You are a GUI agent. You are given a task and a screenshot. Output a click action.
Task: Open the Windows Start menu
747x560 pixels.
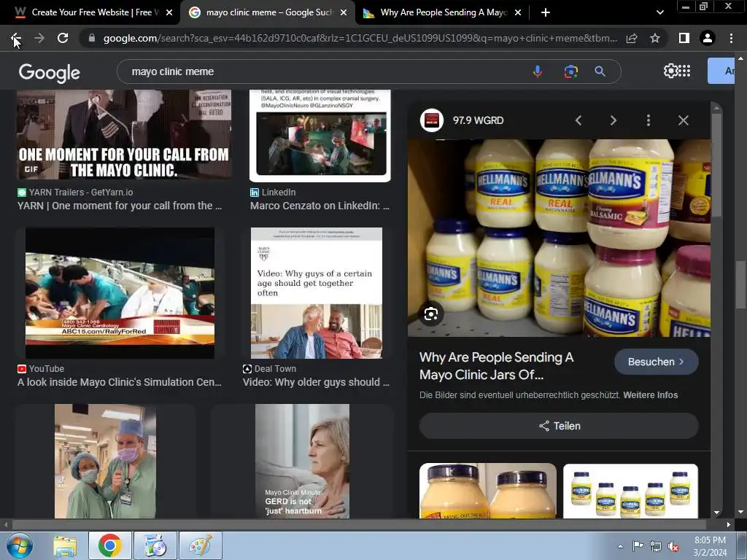20,545
